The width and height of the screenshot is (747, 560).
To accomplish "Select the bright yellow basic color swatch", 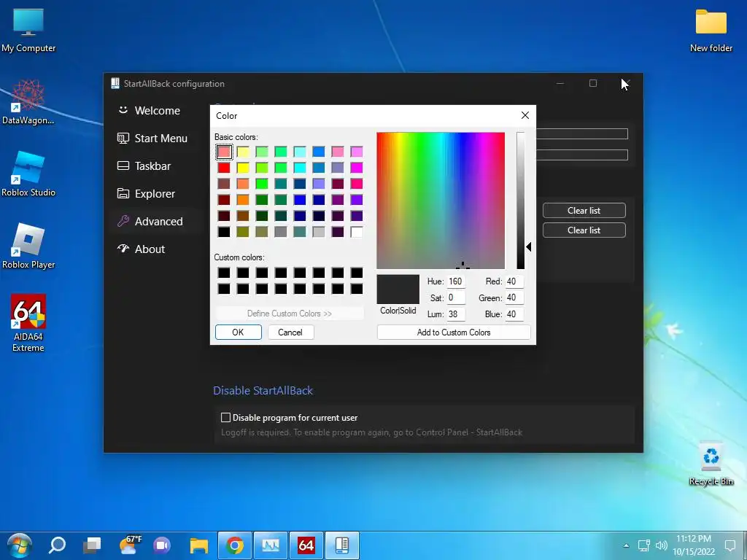I will click(x=243, y=168).
